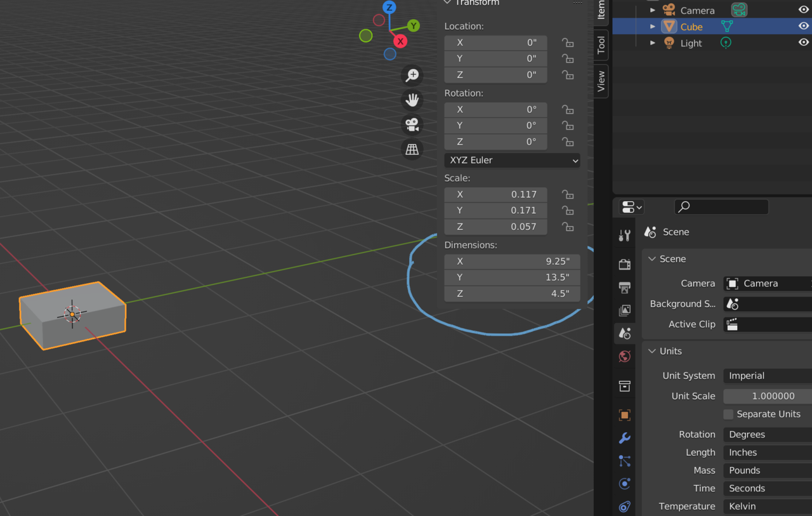
Task: Hide the Cube with its eye icon
Action: click(803, 26)
